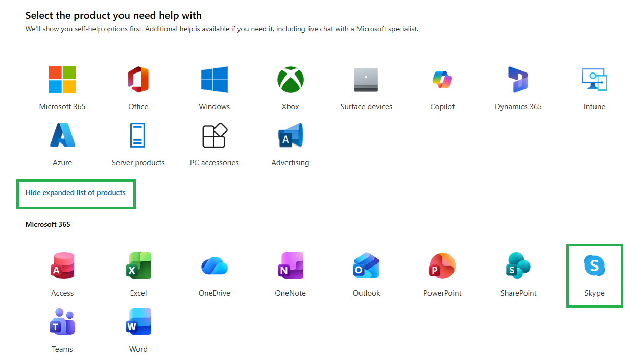Image resolution: width=644 pixels, height=363 pixels.
Task: Select the Access app icon
Action: click(x=62, y=265)
